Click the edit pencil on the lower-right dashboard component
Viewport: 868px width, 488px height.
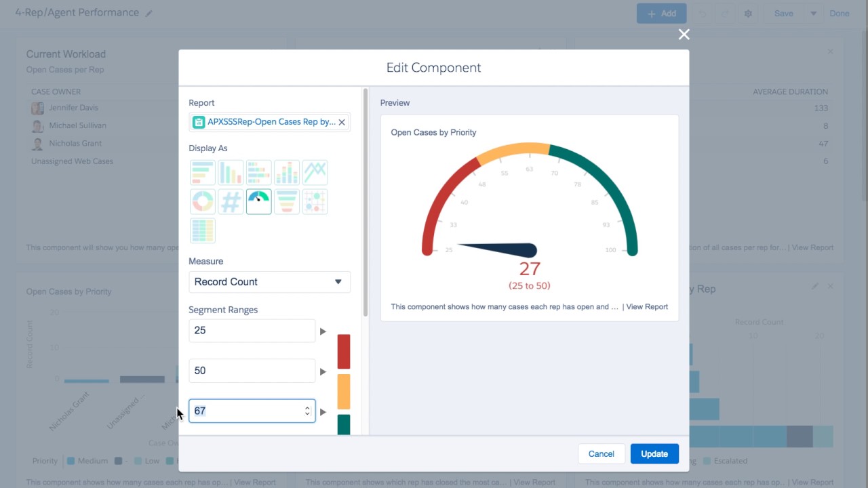pos(815,287)
